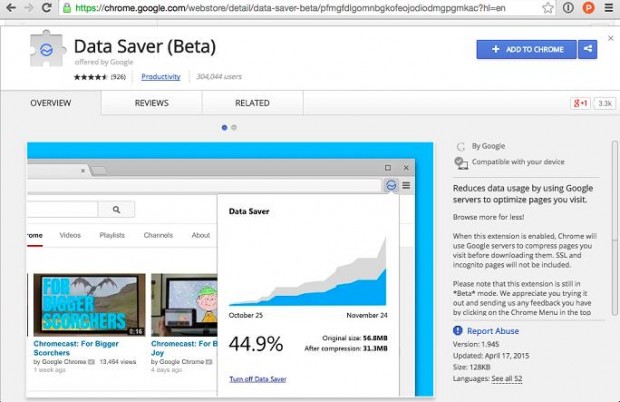The width and height of the screenshot is (620, 402).
Task: Open the Chrome hamburger menu
Action: point(609,8)
